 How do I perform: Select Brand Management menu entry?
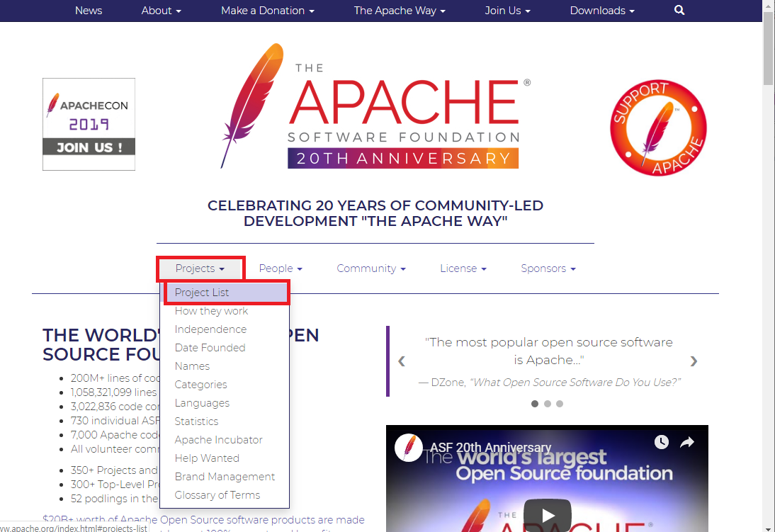pos(225,477)
